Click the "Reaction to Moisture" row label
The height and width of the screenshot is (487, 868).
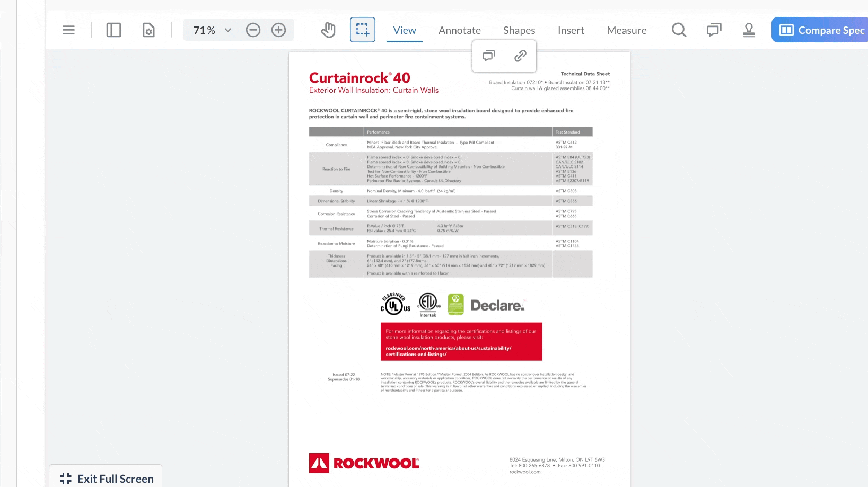(336, 244)
